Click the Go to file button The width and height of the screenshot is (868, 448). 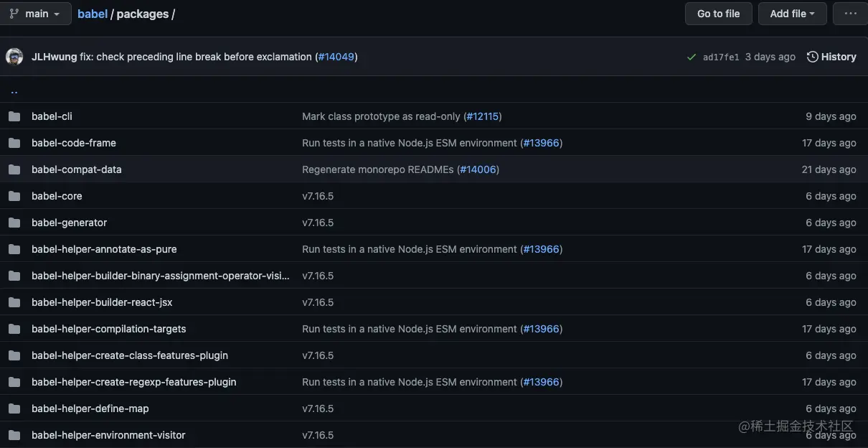[718, 14]
